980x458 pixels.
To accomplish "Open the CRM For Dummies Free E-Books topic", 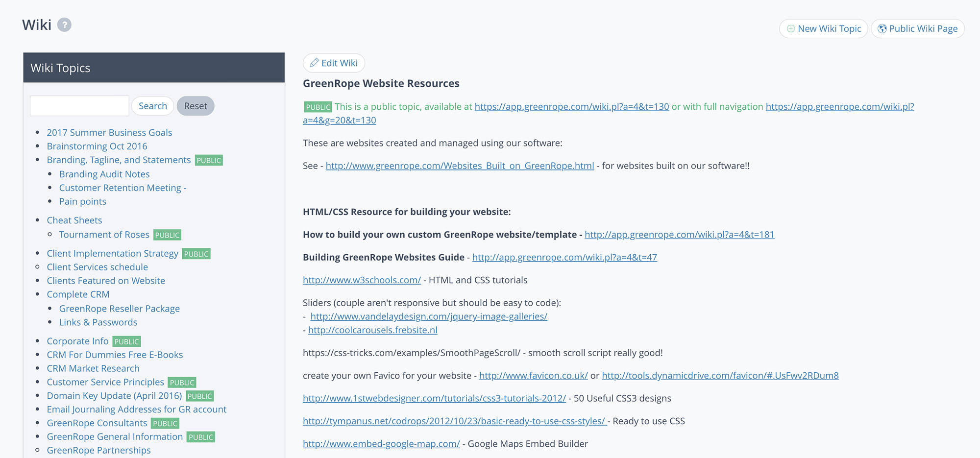I will click(115, 355).
